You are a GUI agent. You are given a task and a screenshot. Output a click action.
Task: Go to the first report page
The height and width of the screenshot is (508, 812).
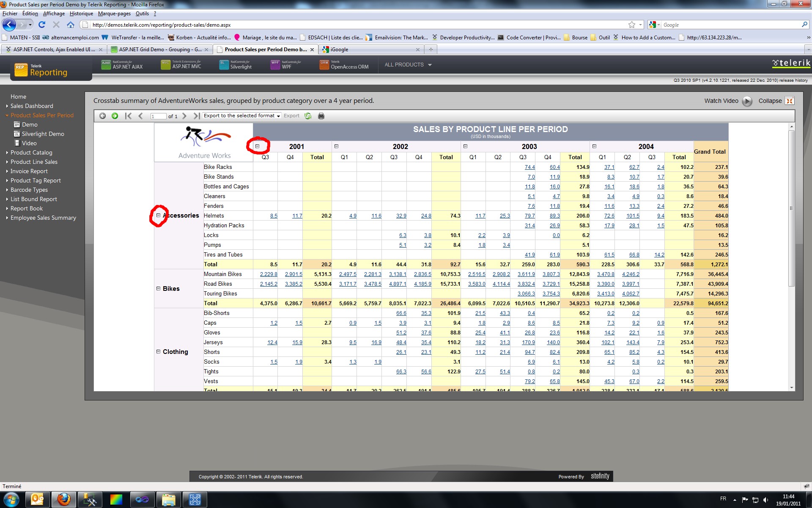pyautogui.click(x=128, y=116)
